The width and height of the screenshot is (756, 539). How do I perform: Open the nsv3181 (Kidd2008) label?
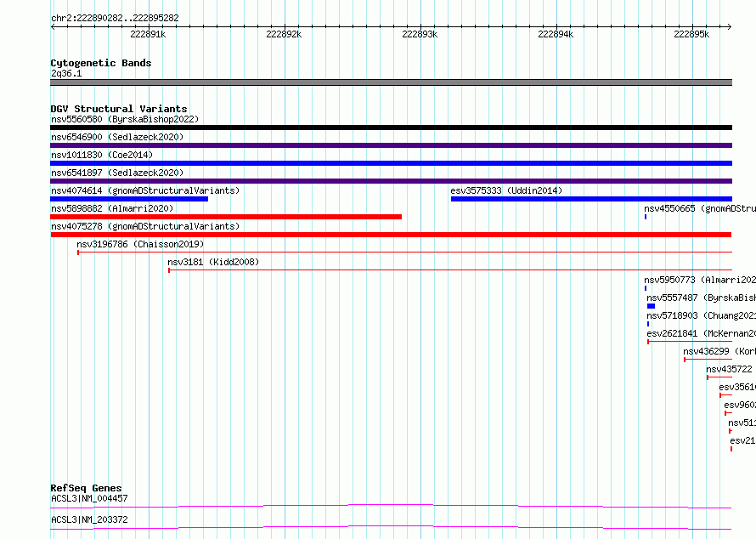213,262
